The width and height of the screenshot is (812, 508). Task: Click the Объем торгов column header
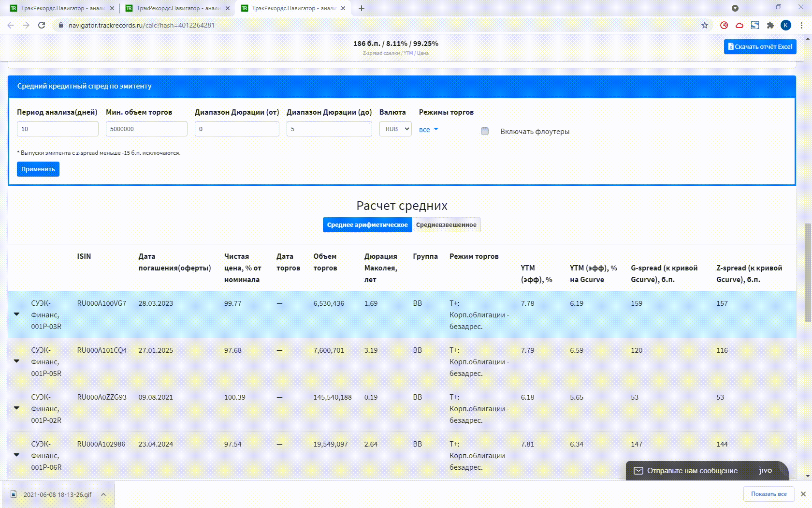(325, 262)
